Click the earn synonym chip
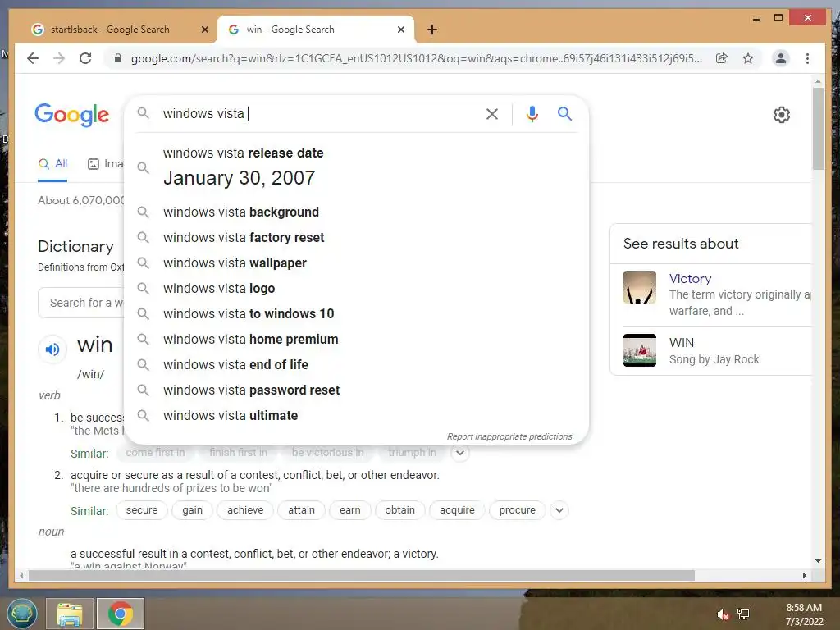This screenshot has width=840, height=630. (x=349, y=510)
